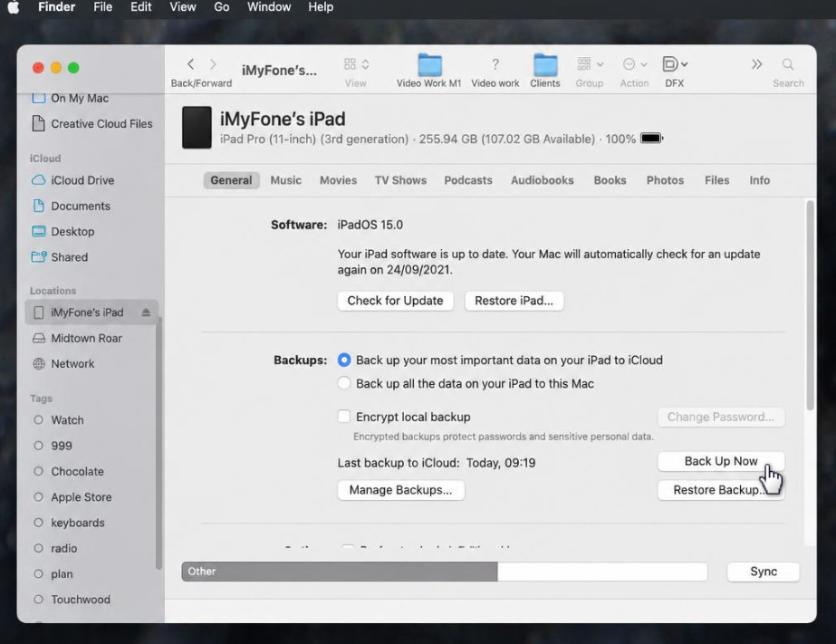Click the Other segment of storage bar
The image size is (836, 644).
coord(340,572)
